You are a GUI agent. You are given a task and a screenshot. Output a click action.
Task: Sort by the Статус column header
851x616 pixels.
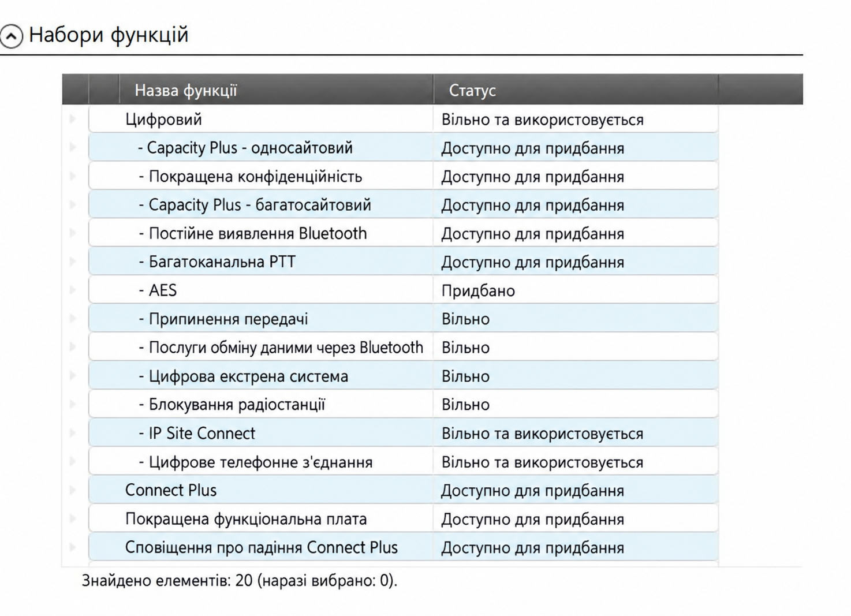(472, 90)
